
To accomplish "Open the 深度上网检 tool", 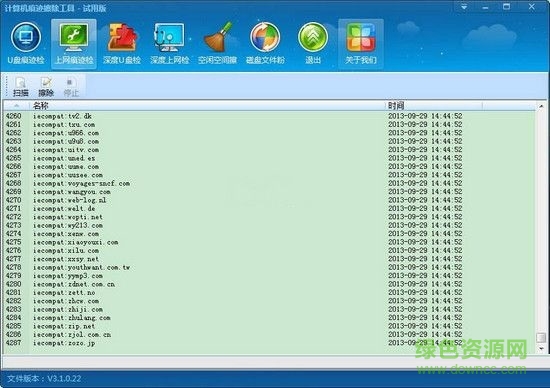I will (x=169, y=44).
